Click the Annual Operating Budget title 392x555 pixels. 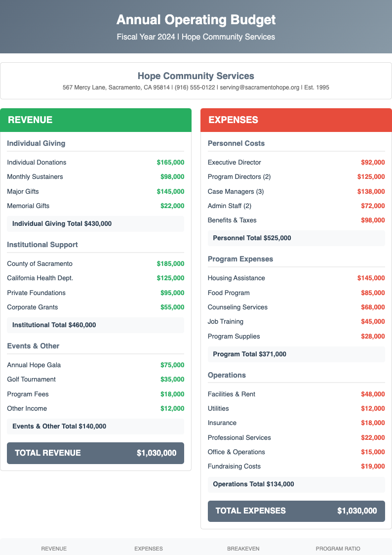click(x=196, y=20)
